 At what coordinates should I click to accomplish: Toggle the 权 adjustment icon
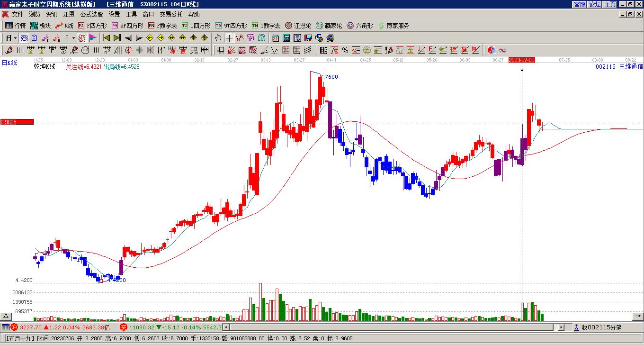[x=82, y=38]
